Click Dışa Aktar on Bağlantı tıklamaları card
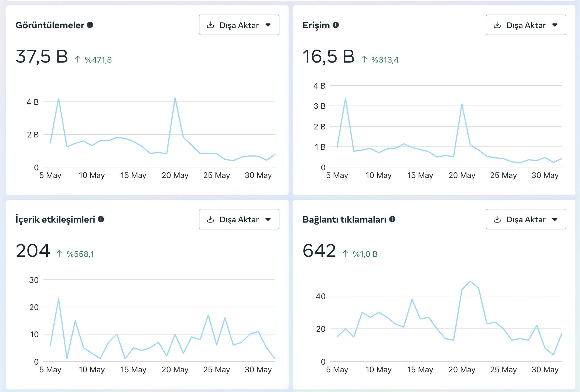The image size is (580, 392). 526,219
